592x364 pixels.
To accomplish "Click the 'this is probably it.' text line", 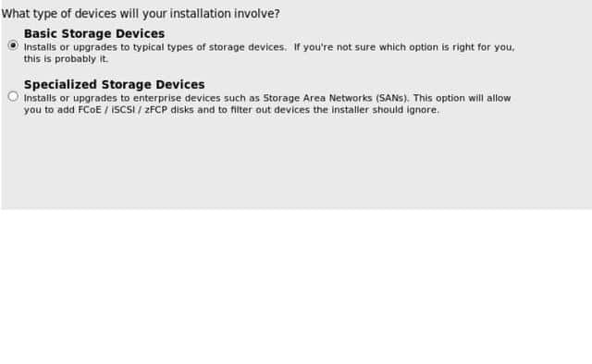I will point(66,59).
